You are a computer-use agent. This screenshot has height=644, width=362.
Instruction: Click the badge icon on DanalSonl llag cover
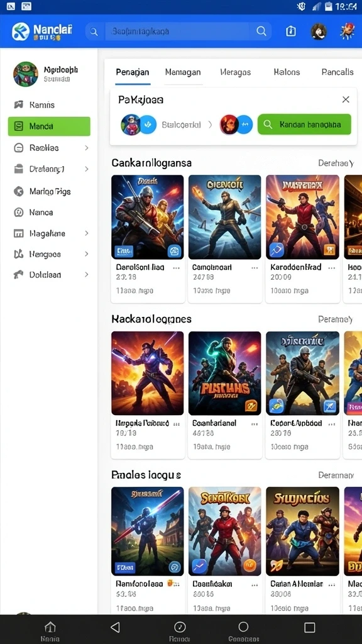175,250
